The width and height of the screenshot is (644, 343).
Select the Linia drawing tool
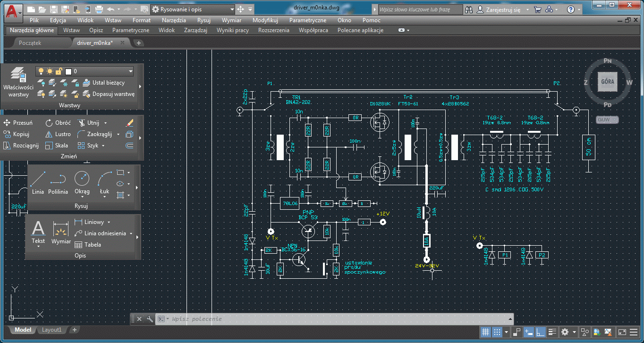point(38,182)
